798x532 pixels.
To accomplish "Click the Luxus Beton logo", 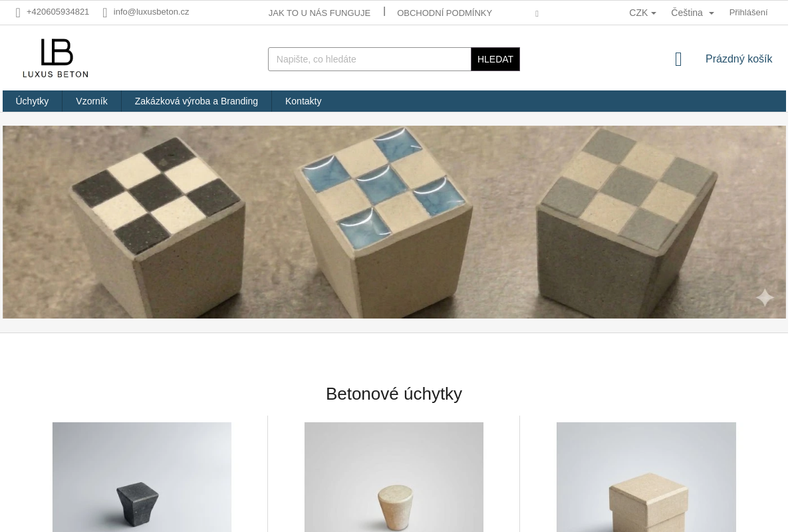I will tap(55, 58).
